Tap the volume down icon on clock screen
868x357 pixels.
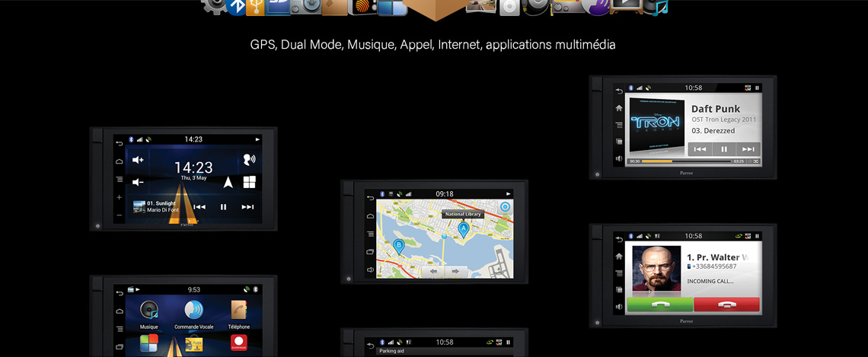click(x=138, y=182)
